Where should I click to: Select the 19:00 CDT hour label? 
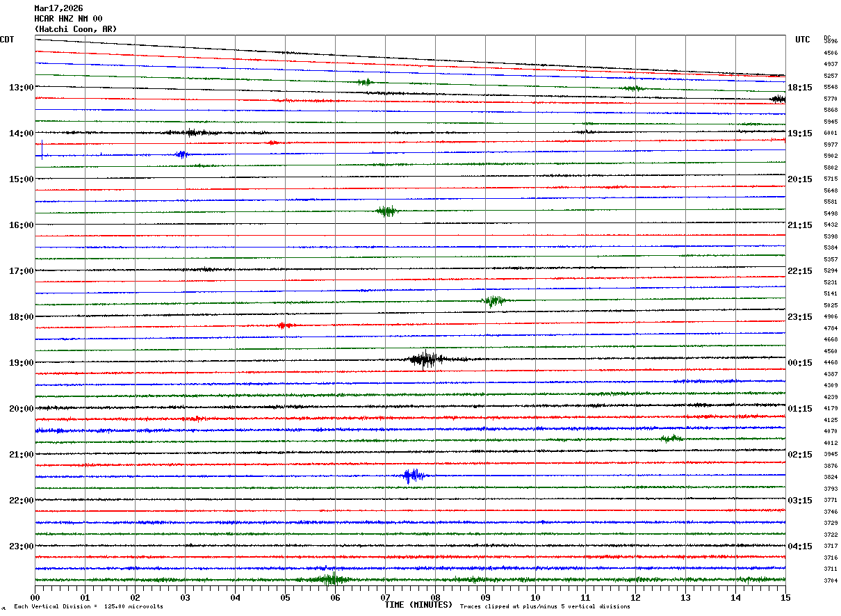point(22,363)
